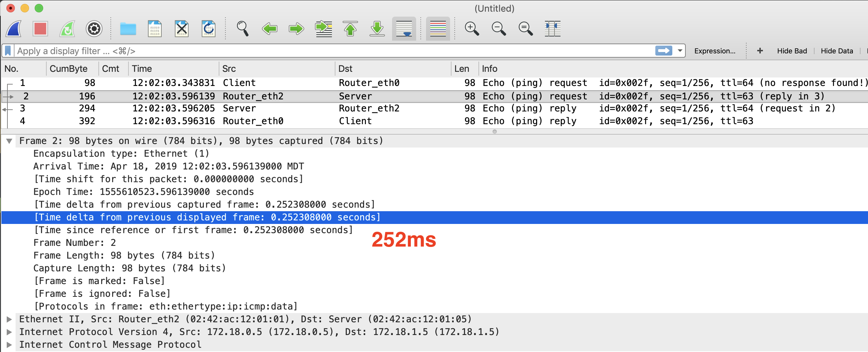Select packet 2 Router_eth2 to Server
This screenshot has width=868, height=352.
click(435, 96)
